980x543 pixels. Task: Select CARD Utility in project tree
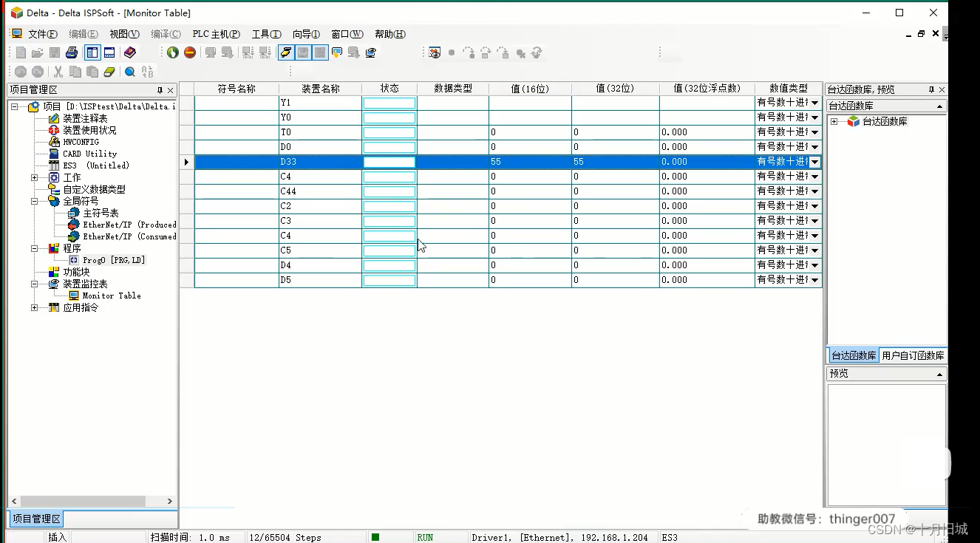click(89, 154)
